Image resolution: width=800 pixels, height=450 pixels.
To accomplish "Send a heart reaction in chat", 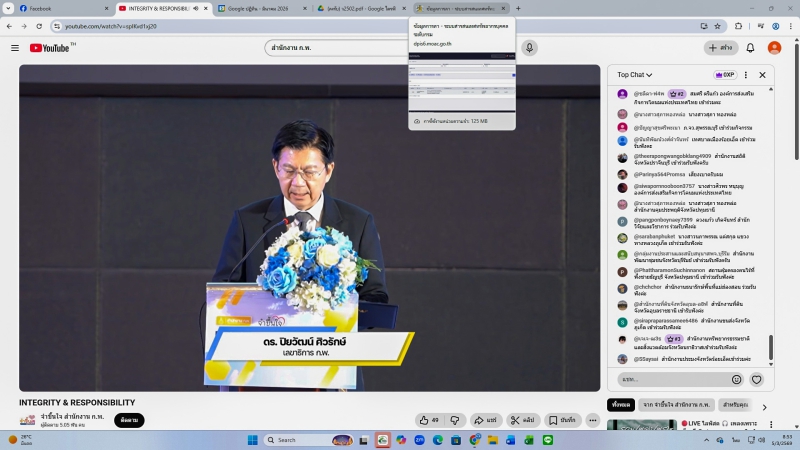I will tap(757, 379).
